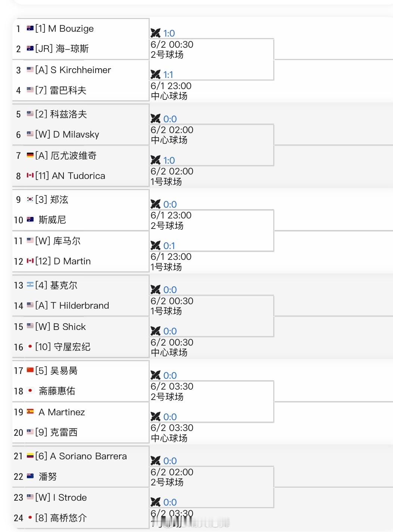Click head-to-head icon beside the 1:1 score

pyautogui.click(x=155, y=75)
